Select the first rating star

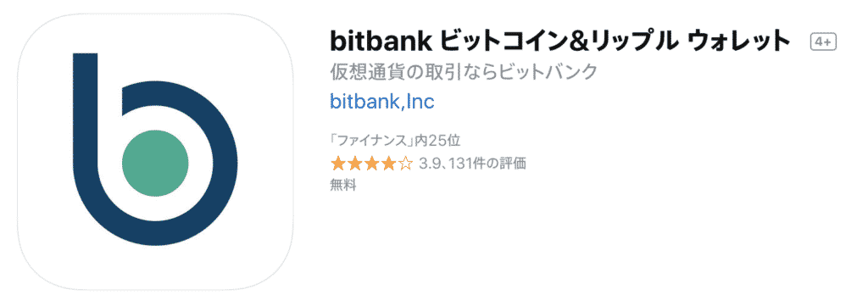(x=337, y=164)
